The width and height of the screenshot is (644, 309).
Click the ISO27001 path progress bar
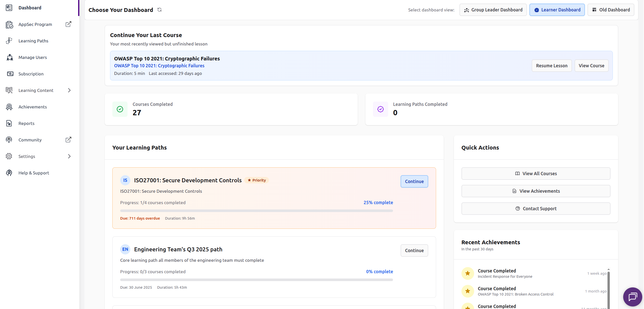(256, 211)
